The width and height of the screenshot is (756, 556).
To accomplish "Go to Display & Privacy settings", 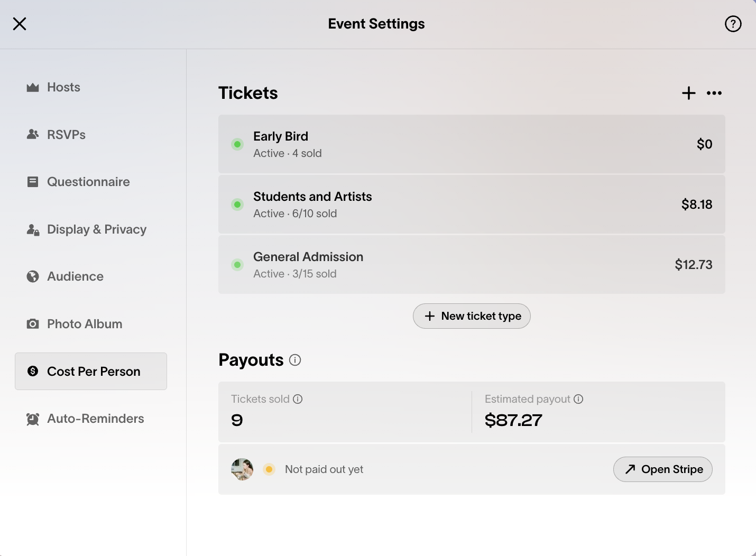I will (x=96, y=229).
